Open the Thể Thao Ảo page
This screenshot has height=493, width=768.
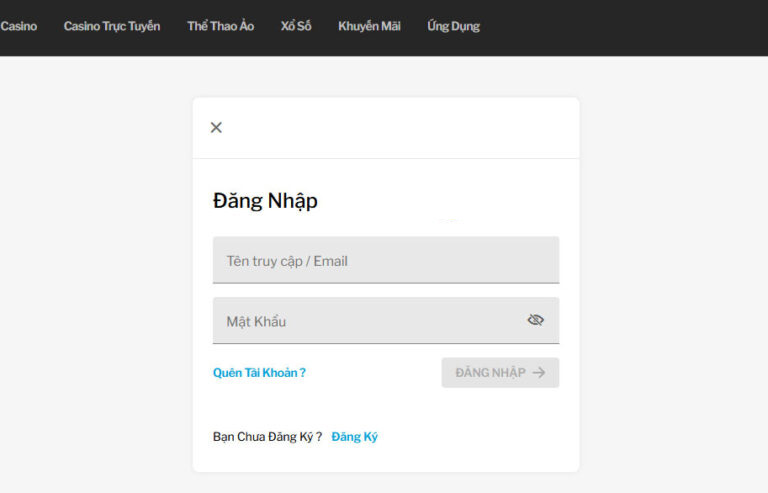point(220,26)
